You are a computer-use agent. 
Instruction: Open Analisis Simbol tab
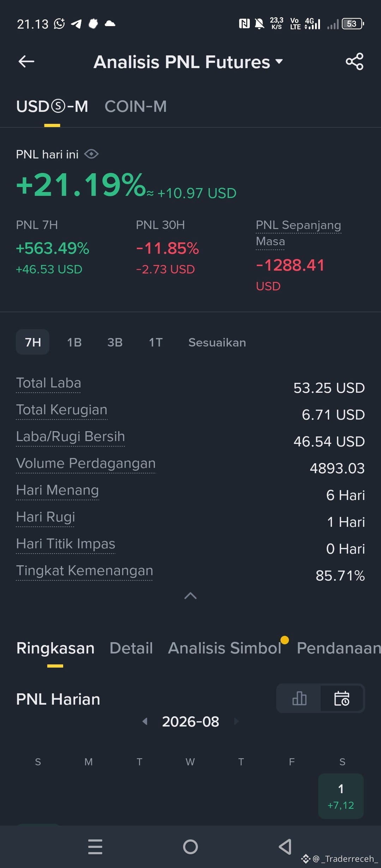[225, 648]
